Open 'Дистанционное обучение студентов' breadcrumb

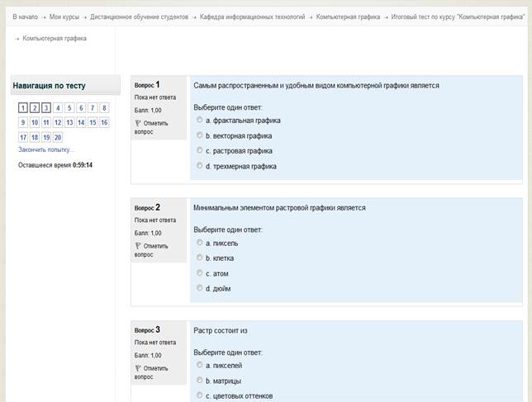pos(139,17)
